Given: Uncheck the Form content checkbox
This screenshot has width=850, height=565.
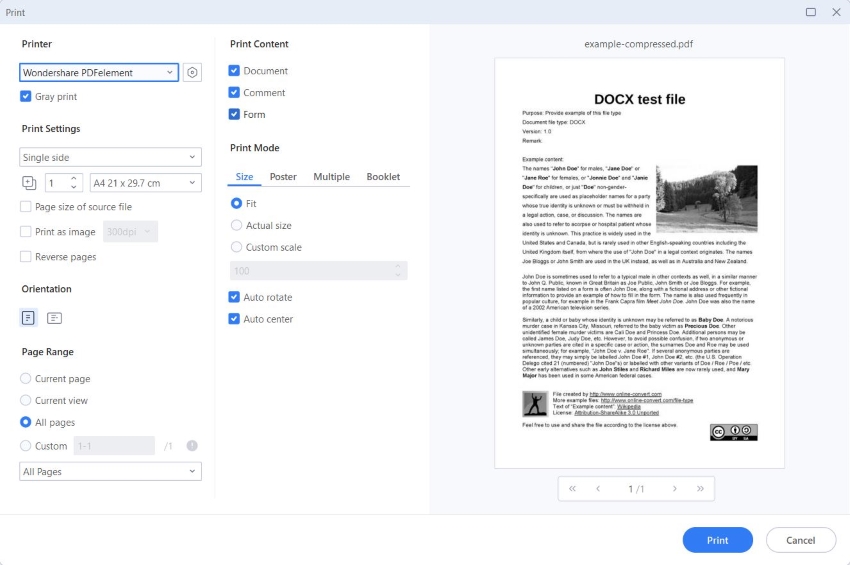Looking at the screenshot, I should [234, 114].
